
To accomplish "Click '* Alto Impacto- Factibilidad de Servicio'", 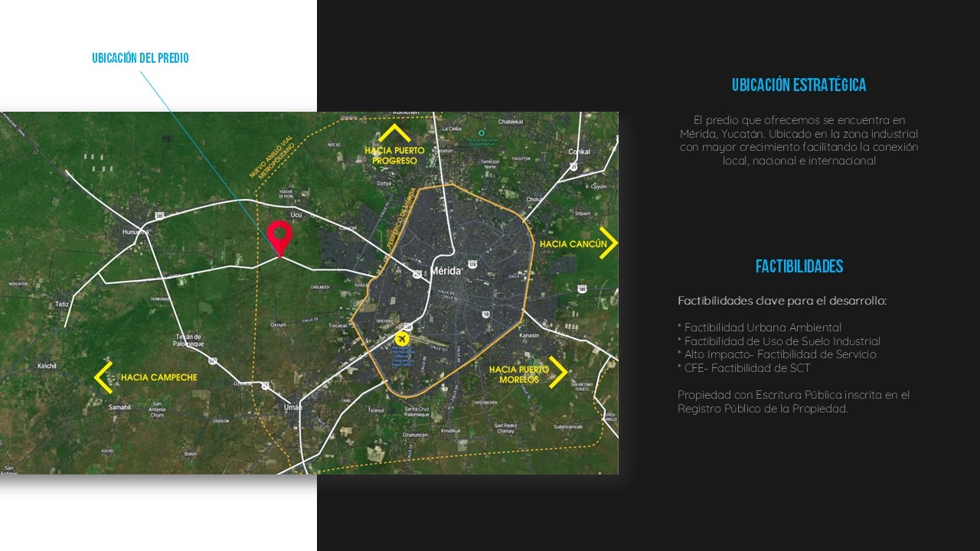I will pos(777,354).
